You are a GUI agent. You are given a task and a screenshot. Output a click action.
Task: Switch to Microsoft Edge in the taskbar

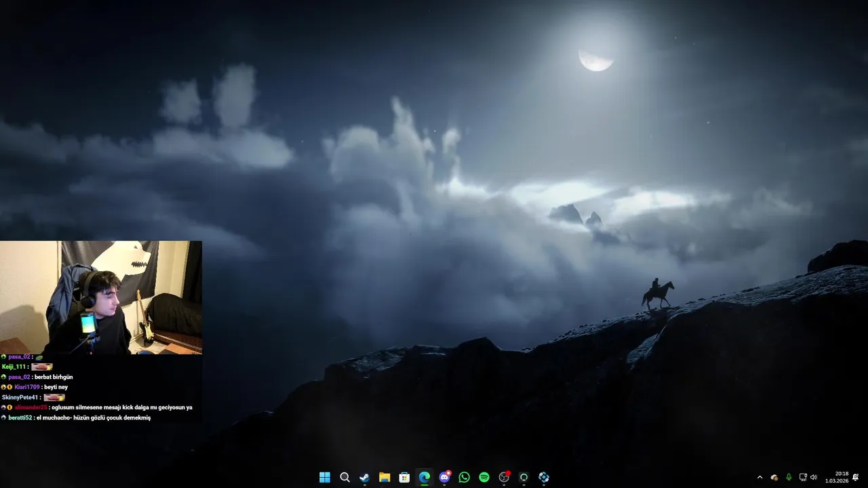[x=425, y=477]
